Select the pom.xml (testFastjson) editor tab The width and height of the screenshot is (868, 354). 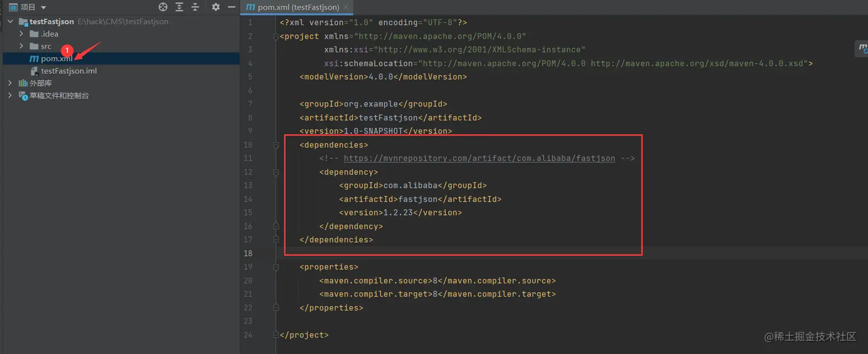pos(298,7)
